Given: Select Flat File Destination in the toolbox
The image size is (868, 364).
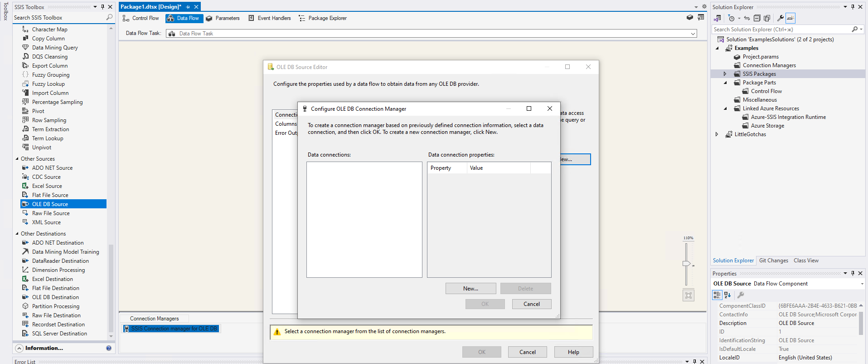Looking at the screenshot, I should click(55, 288).
